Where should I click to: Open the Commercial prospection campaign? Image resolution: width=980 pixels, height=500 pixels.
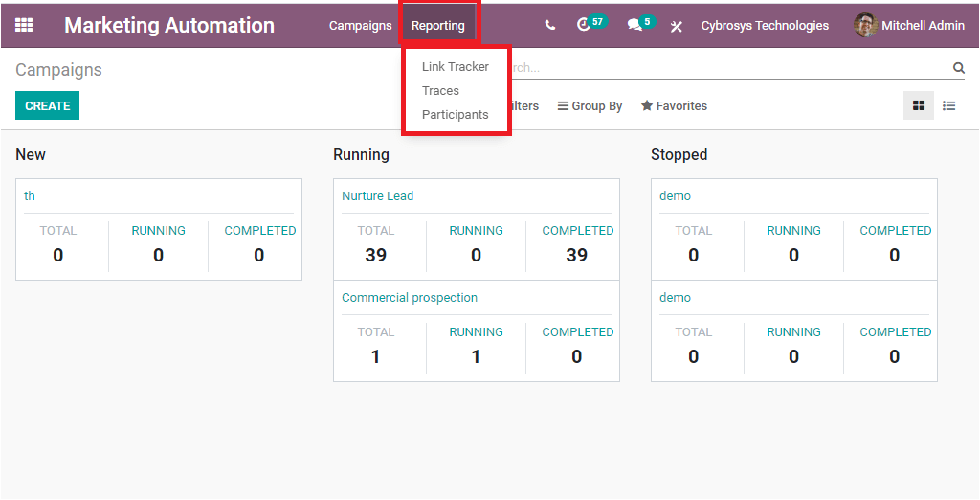[410, 298]
